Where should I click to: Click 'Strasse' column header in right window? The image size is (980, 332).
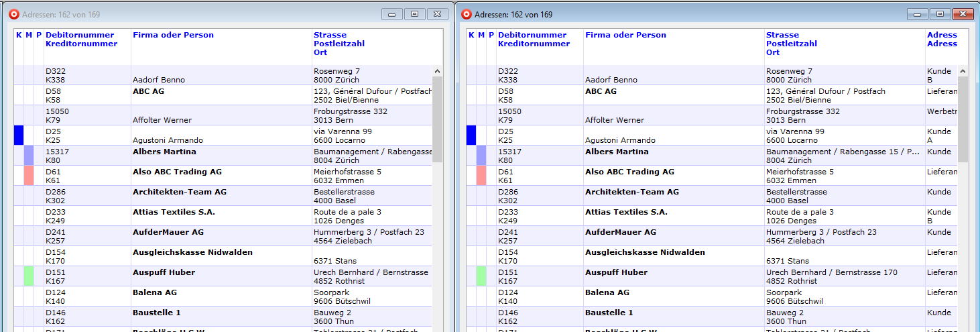pos(782,35)
